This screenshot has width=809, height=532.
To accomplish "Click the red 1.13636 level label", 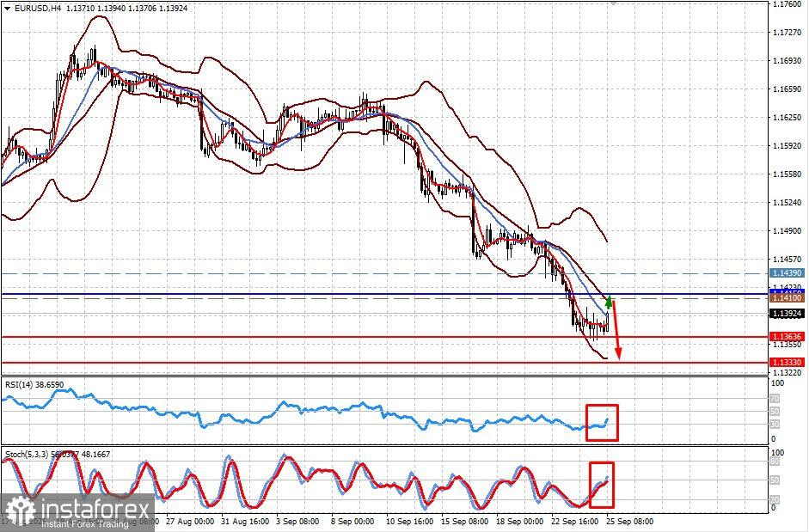I will (786, 336).
